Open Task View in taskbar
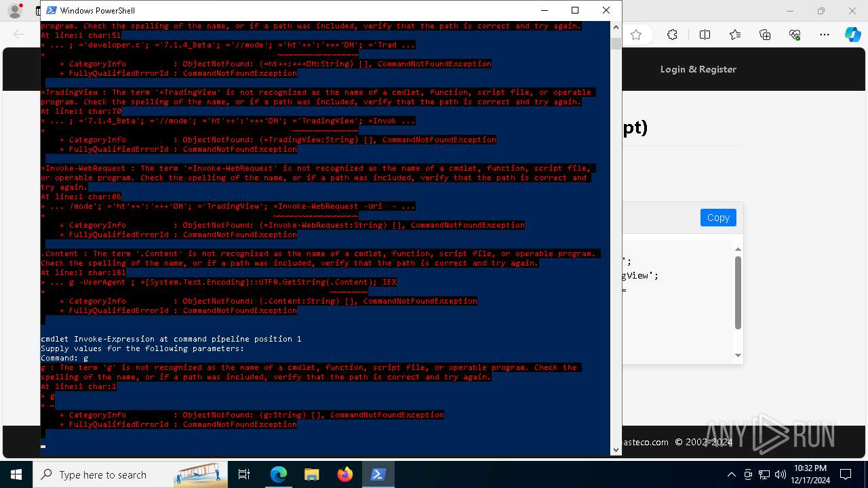The height and width of the screenshot is (488, 868). (x=244, y=474)
